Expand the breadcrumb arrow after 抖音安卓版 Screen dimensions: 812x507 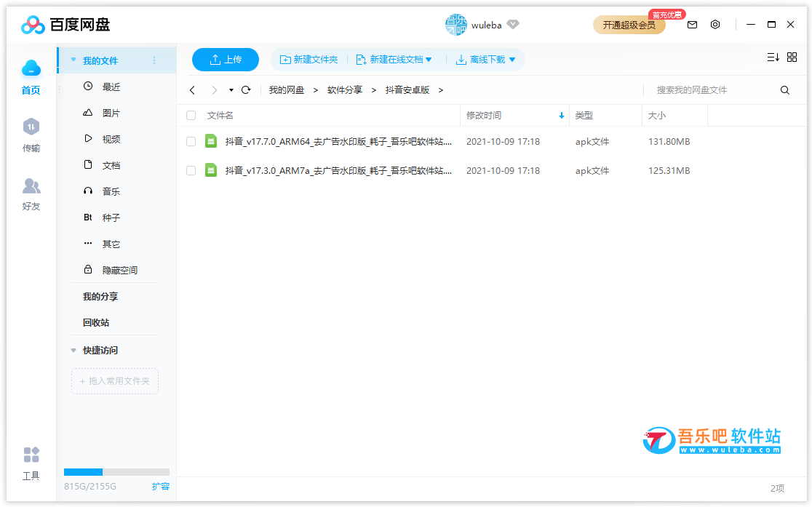pos(441,90)
